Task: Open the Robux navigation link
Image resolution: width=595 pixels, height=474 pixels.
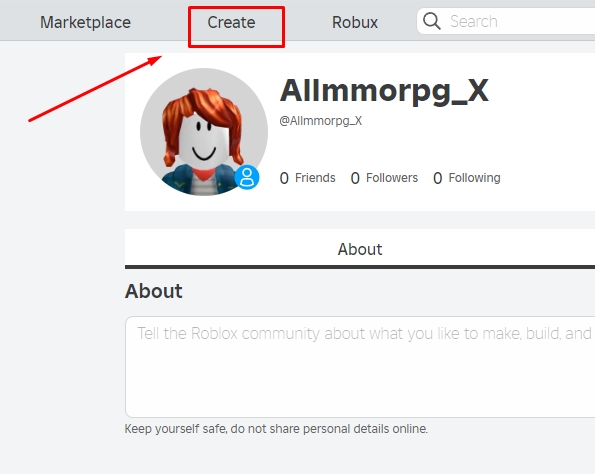Action: coord(355,22)
